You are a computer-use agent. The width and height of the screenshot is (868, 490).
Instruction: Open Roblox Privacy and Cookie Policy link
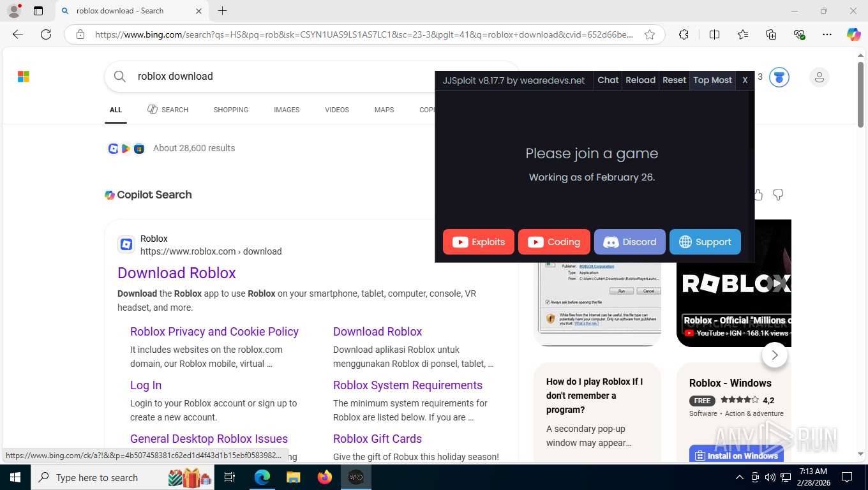pos(214,332)
